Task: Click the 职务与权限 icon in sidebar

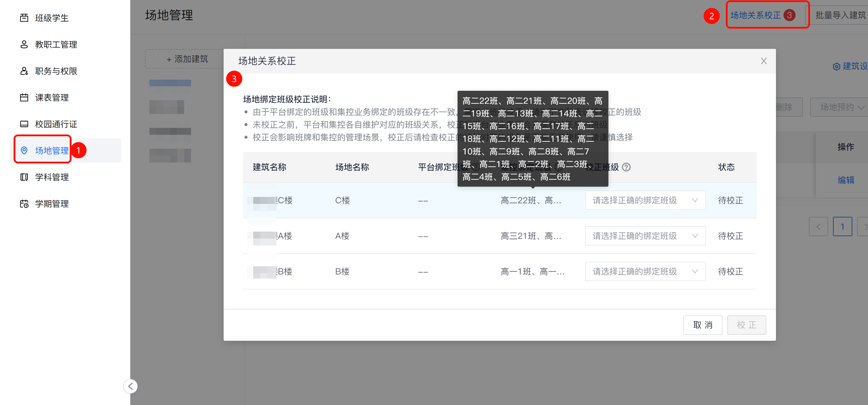Action: pos(24,71)
